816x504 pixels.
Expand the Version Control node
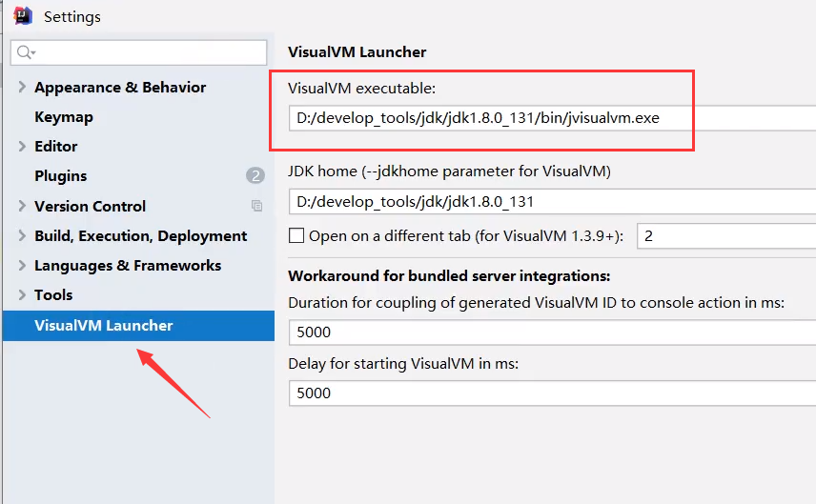click(x=22, y=206)
